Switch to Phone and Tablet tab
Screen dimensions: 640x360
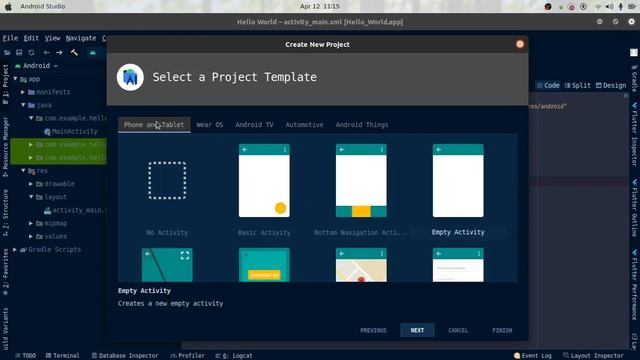(154, 124)
